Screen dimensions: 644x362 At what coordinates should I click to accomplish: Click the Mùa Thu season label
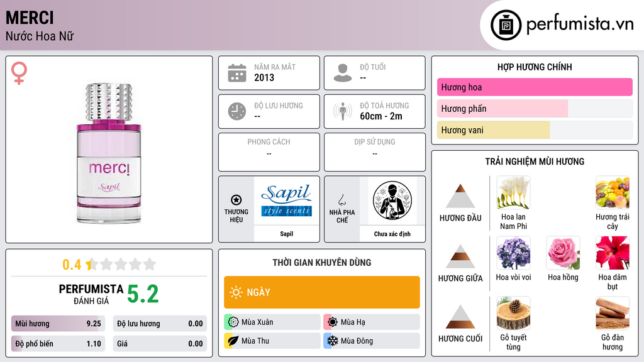[x=255, y=341]
